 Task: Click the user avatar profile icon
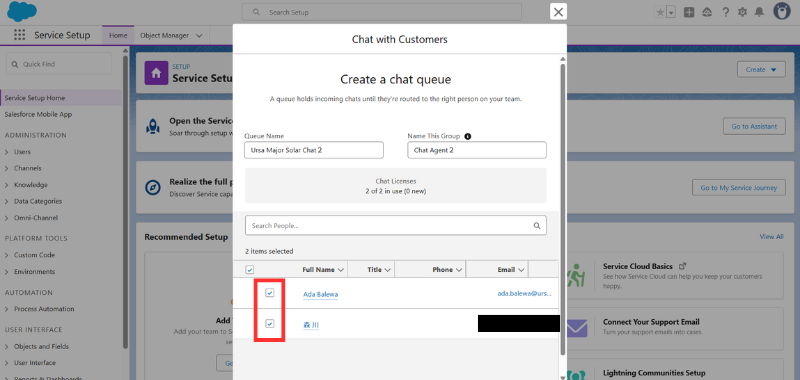(782, 11)
